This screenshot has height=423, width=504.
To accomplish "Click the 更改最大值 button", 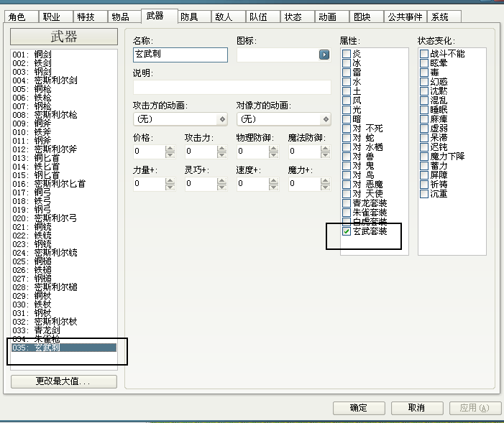I will click(64, 381).
